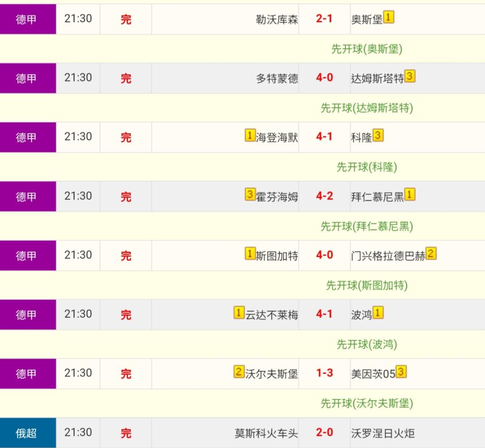
Task: Open the 1-3 score for 沃尔夫斯堡 match
Action: (x=324, y=373)
